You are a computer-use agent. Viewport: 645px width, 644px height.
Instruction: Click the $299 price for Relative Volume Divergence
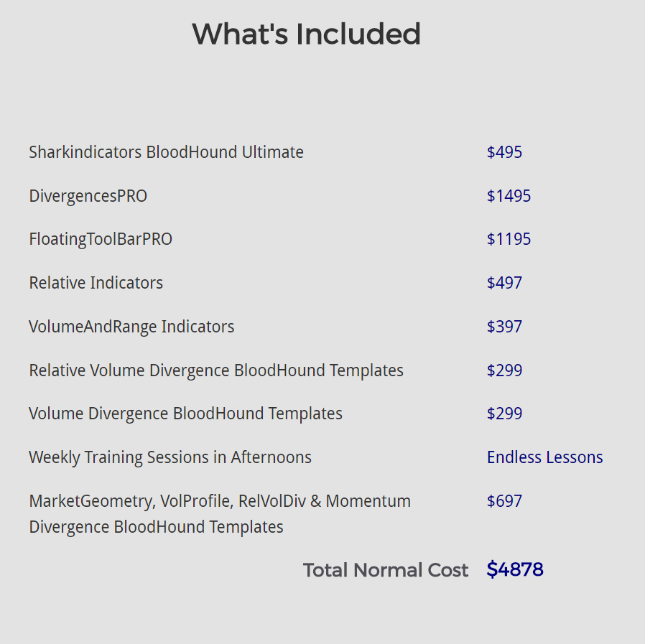(504, 370)
